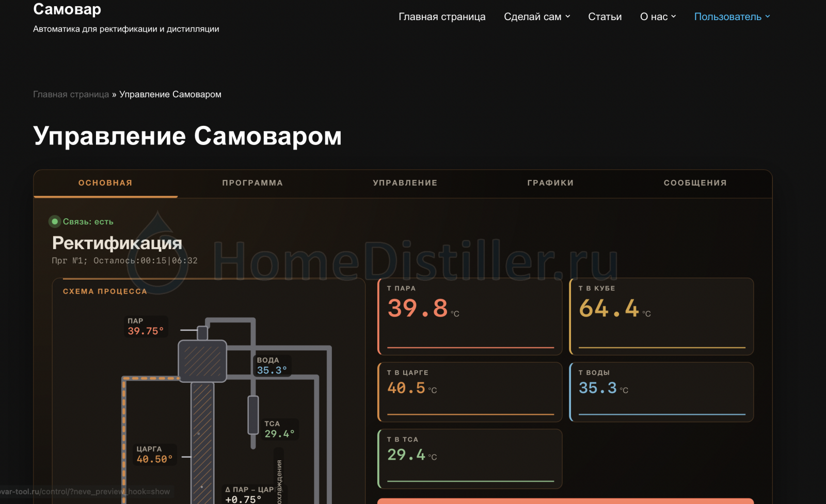Screen dimensions: 826x504
Task: Click the TCA cooler element in schema
Action: tap(253, 415)
